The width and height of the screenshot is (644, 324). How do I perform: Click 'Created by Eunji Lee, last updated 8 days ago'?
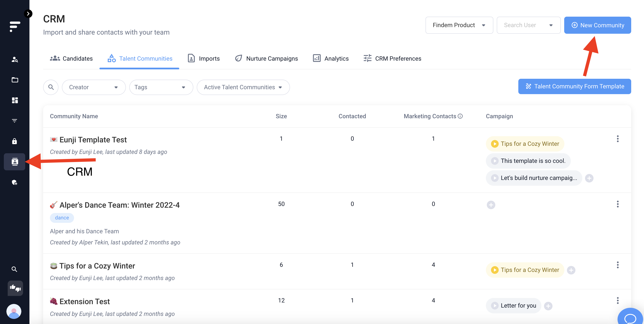click(x=108, y=152)
